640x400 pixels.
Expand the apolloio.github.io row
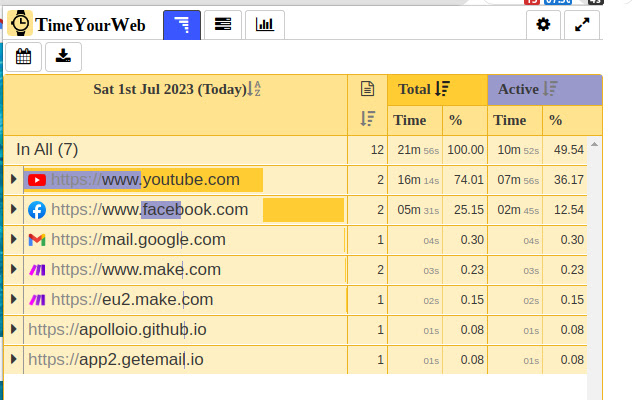click(13, 330)
